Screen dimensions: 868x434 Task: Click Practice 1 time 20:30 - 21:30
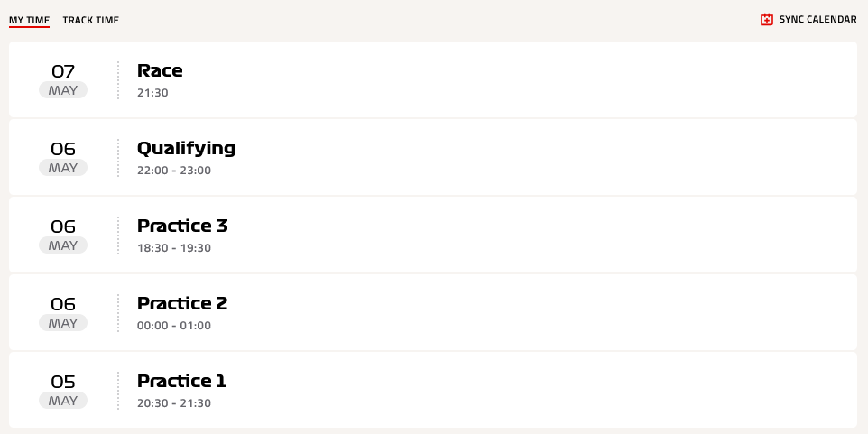[174, 402]
